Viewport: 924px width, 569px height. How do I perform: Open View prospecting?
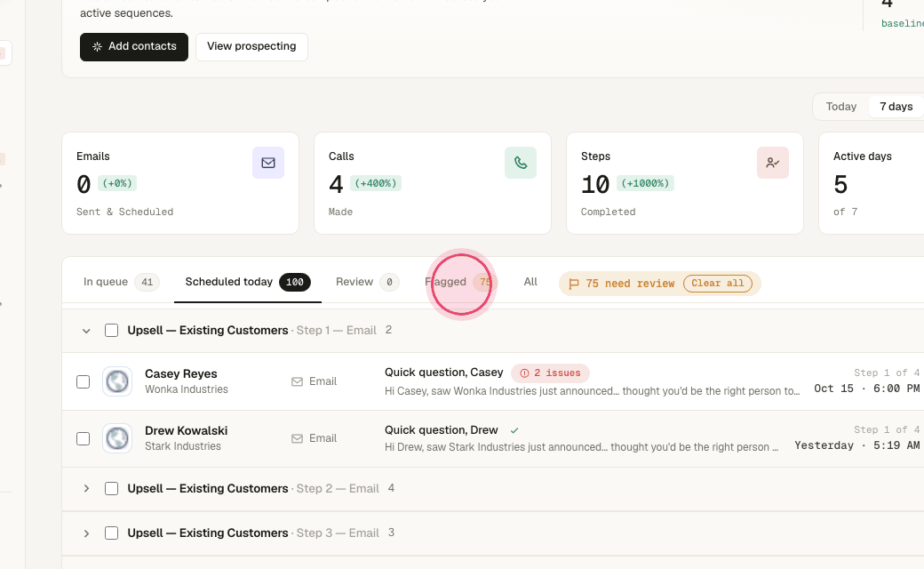point(251,46)
